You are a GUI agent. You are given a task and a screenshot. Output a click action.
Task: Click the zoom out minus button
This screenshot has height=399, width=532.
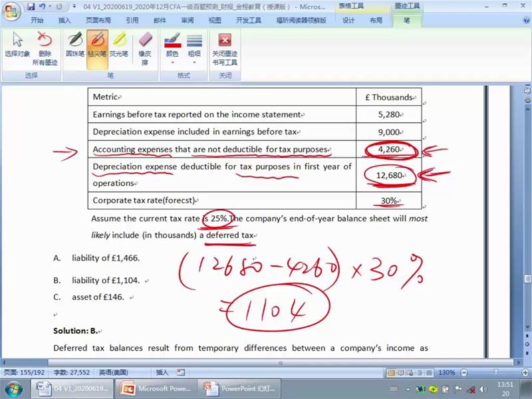(464, 372)
